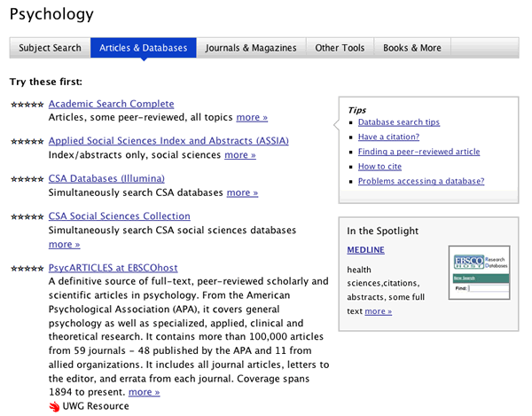532x416 pixels.
Task: Click more link in MEDLINE spotlight
Action: [x=379, y=311]
